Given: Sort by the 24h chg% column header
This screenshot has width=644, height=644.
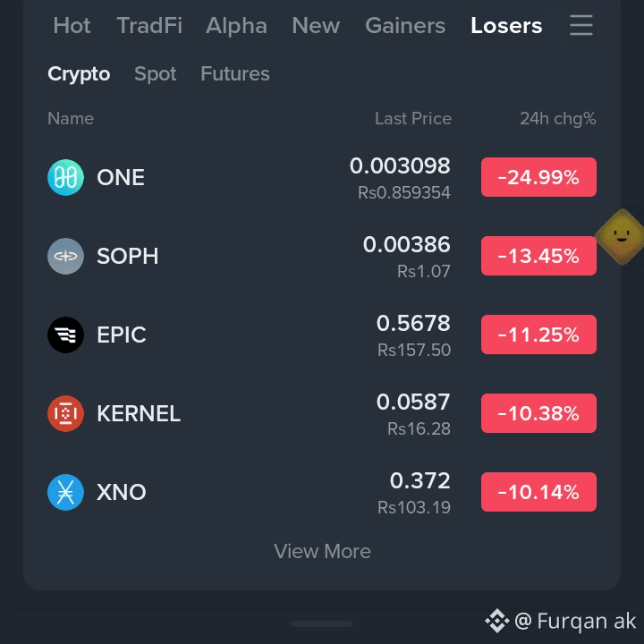Looking at the screenshot, I should coord(558,119).
